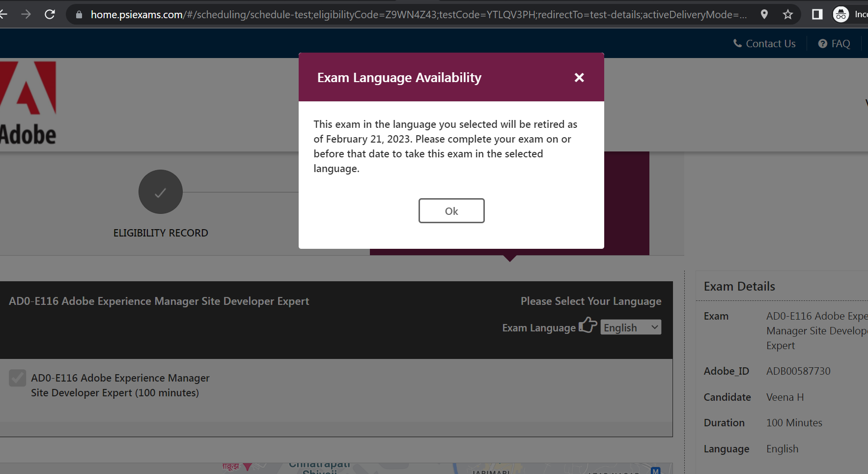Screen dimensions: 868x474
Task: Click the psiexams URL address bar
Action: pos(418,15)
